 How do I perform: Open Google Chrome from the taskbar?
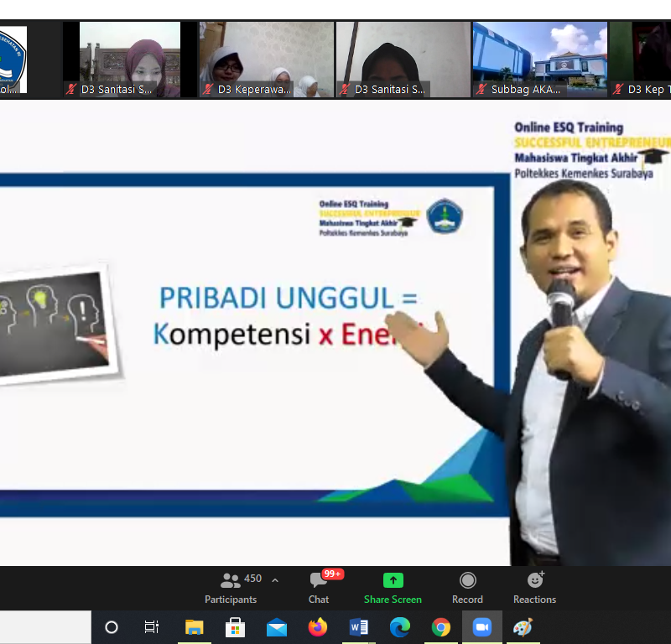pyautogui.click(x=440, y=627)
